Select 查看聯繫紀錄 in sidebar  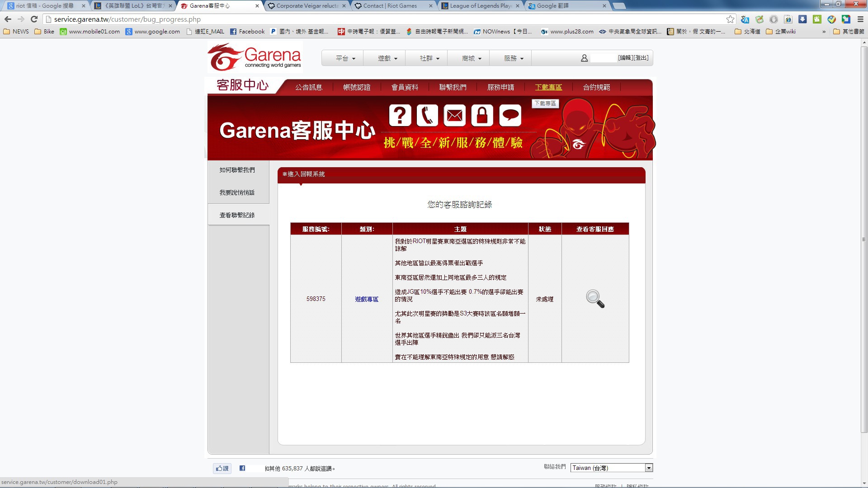pos(237,215)
